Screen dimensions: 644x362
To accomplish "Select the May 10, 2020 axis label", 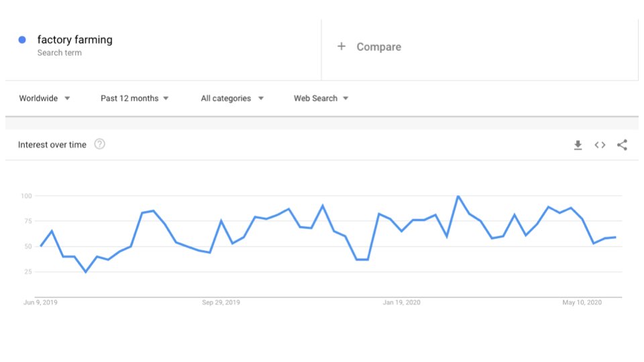I will (x=582, y=302).
